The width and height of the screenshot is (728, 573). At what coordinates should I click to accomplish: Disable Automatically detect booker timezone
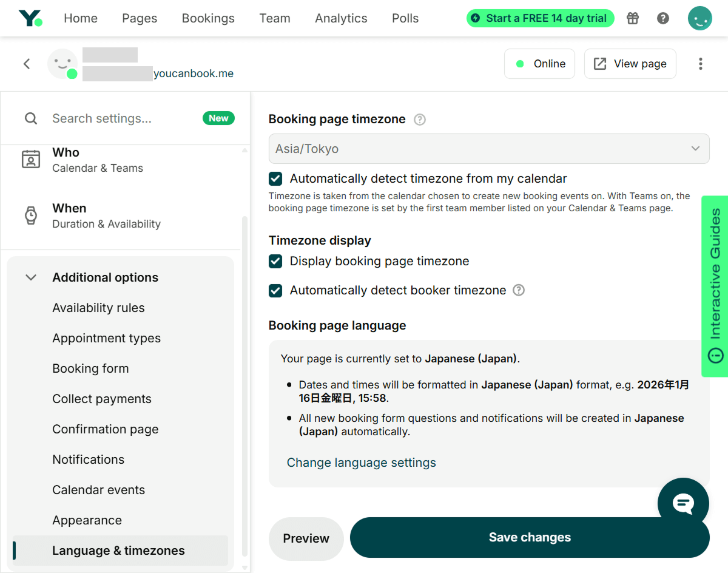click(275, 290)
